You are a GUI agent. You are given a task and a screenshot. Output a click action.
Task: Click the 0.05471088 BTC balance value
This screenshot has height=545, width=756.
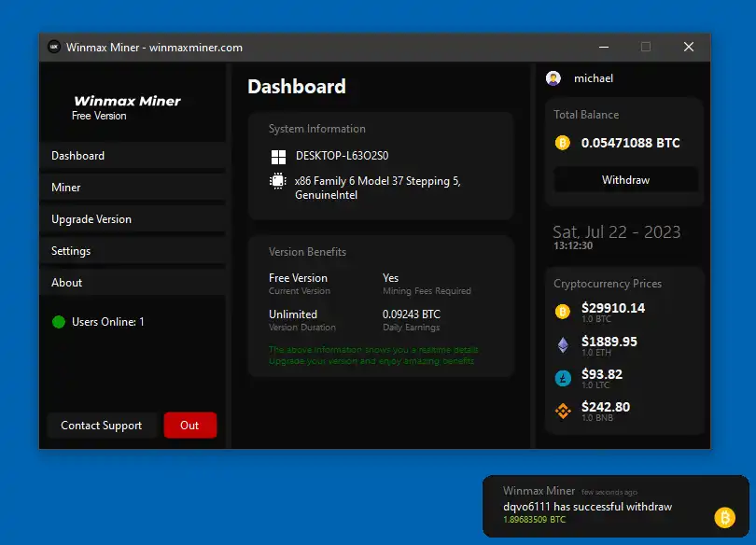[630, 143]
